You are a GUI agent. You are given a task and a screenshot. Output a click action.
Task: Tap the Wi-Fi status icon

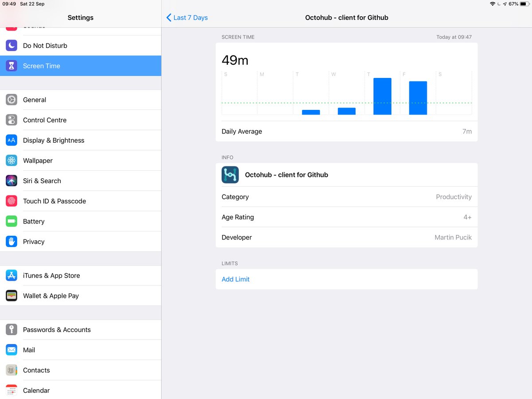pyautogui.click(x=493, y=4)
